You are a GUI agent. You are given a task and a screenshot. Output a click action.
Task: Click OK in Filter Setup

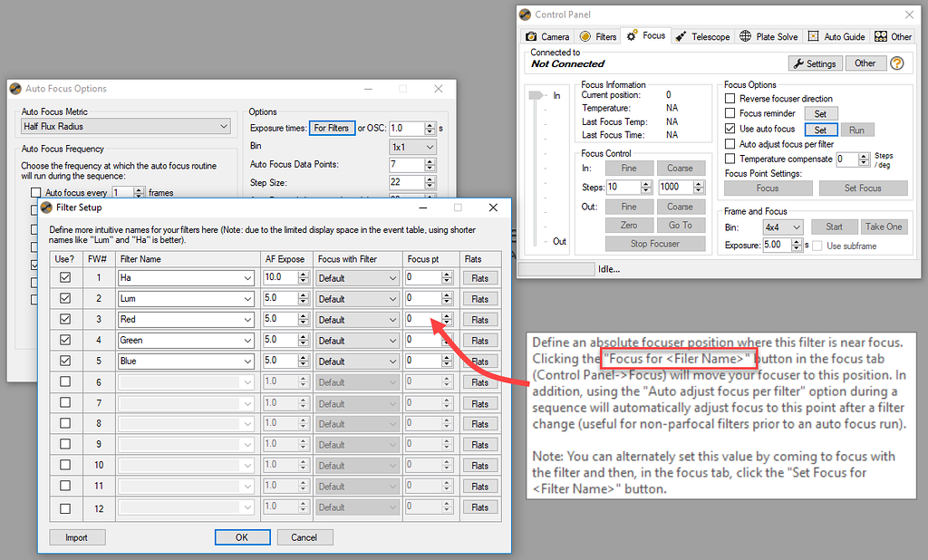[242, 536]
